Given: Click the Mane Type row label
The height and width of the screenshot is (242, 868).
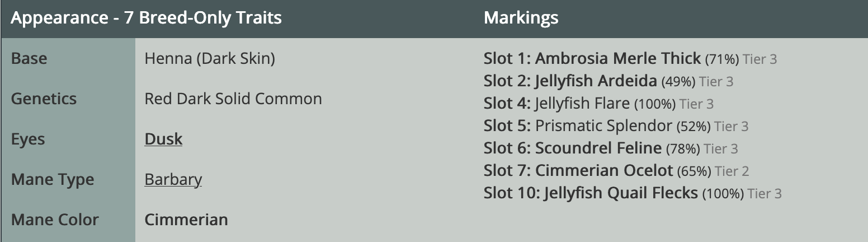Looking at the screenshot, I should [53, 180].
